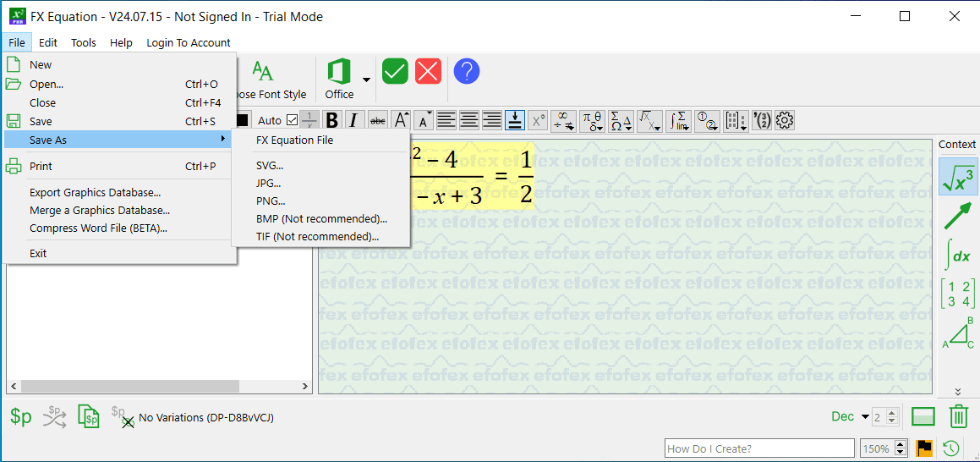Image resolution: width=980 pixels, height=462 pixels.
Task: Choose Export Graphics Database...
Action: 120,192
